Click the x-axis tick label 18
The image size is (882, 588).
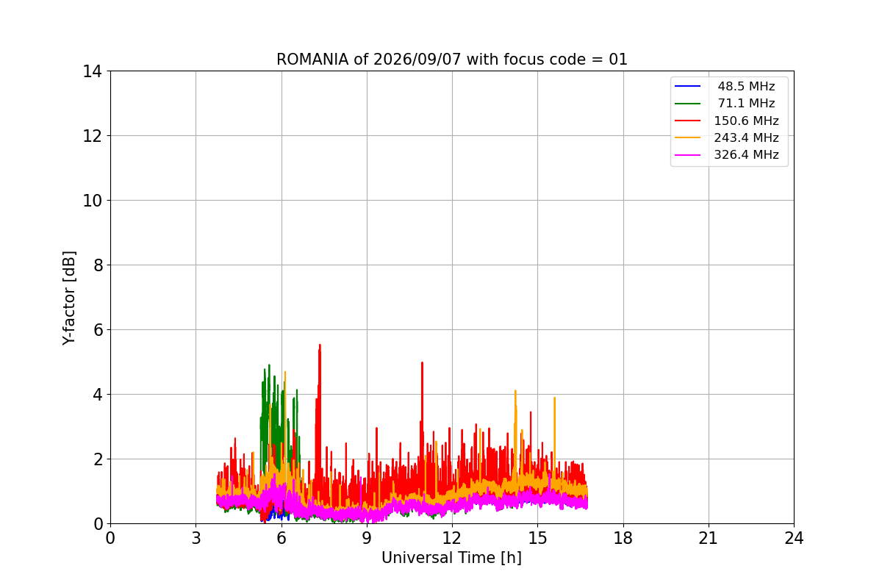pyautogui.click(x=623, y=538)
